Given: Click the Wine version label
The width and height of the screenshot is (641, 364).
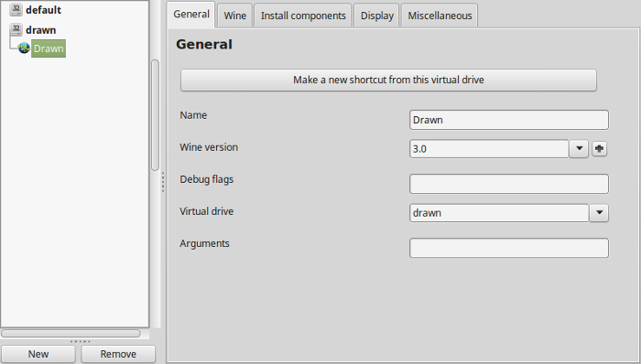Looking at the screenshot, I should [209, 147].
